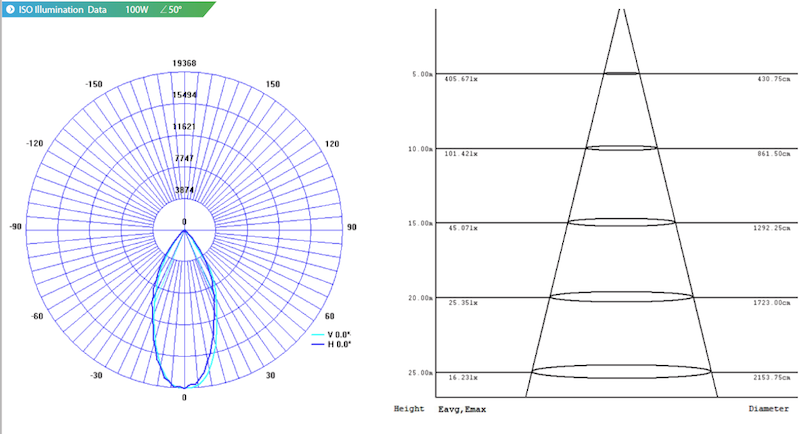The image size is (800, 434).
Task: Click the 5.00m height label
Action: pos(422,74)
